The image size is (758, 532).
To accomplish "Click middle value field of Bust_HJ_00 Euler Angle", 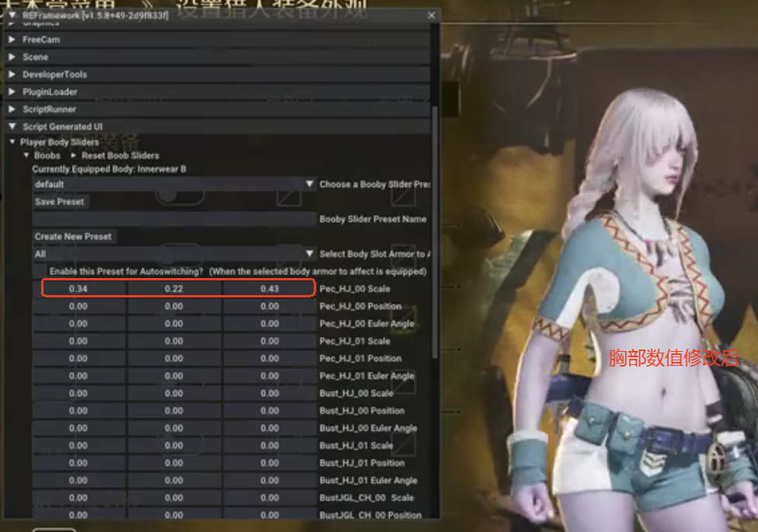I will tap(174, 428).
